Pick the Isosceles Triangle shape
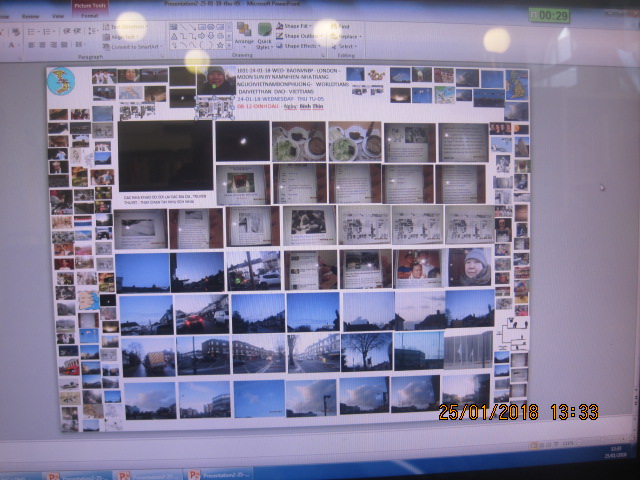Screen dimensions: 640x480 point(174,36)
